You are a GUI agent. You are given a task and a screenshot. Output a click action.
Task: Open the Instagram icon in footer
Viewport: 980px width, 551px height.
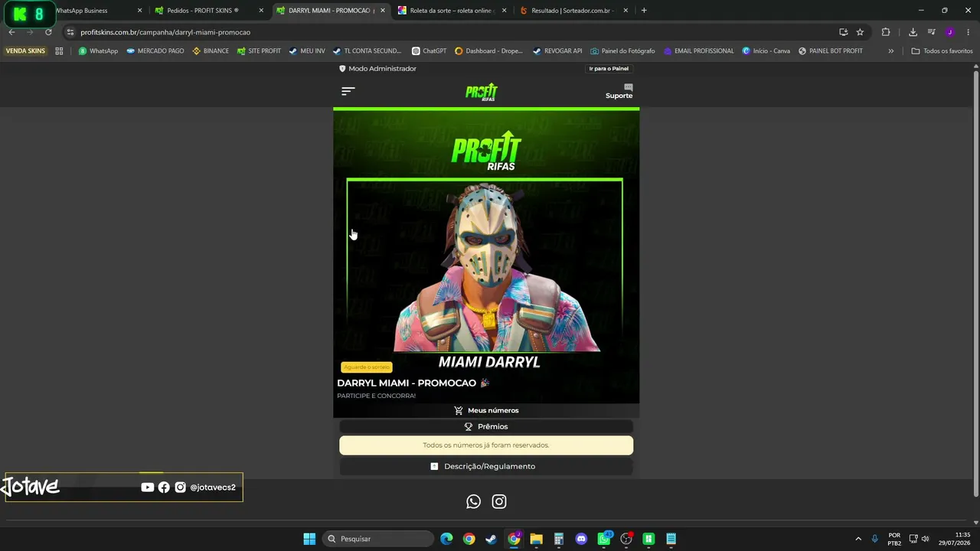499,501
